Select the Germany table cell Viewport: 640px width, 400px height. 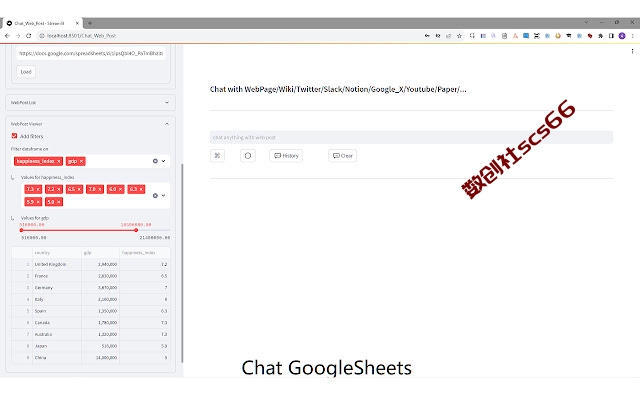coord(56,288)
